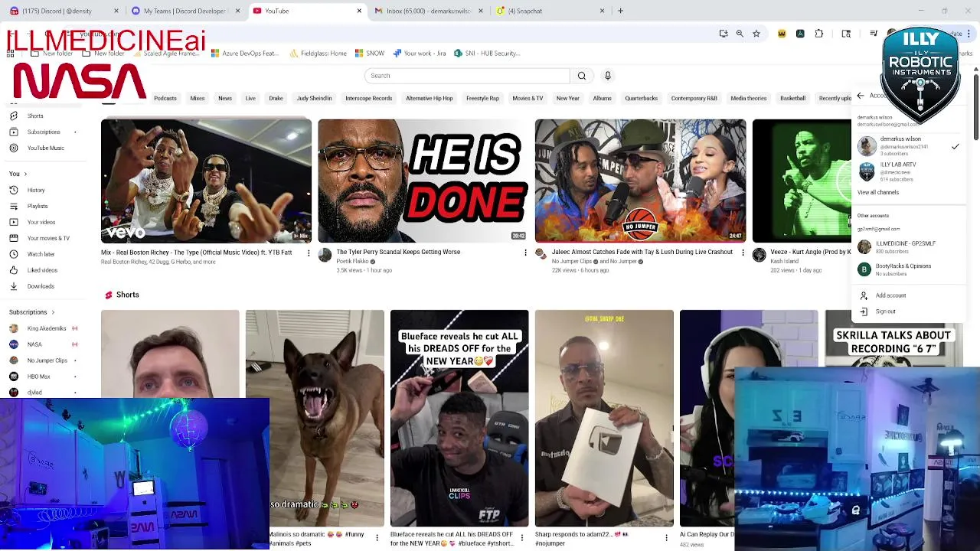The width and height of the screenshot is (980, 551).
Task: Click the browser zoom magnifier icon
Action: point(740,34)
